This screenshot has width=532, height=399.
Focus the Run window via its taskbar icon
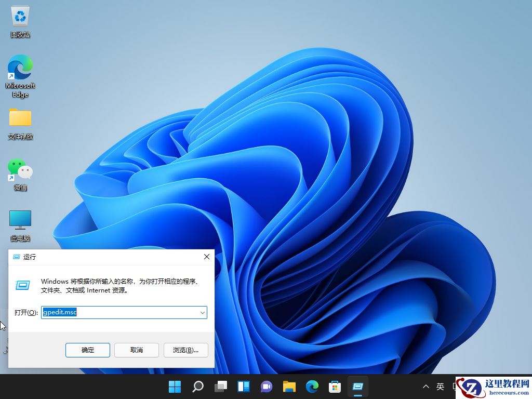click(358, 387)
